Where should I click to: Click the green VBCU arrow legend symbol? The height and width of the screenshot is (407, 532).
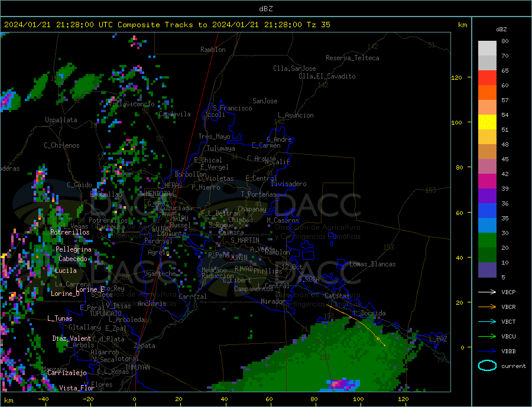487,336
